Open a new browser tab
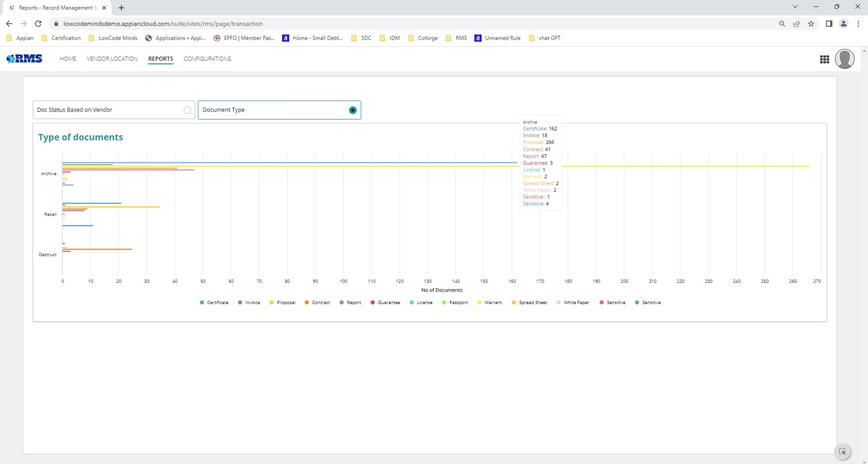 coord(121,7)
